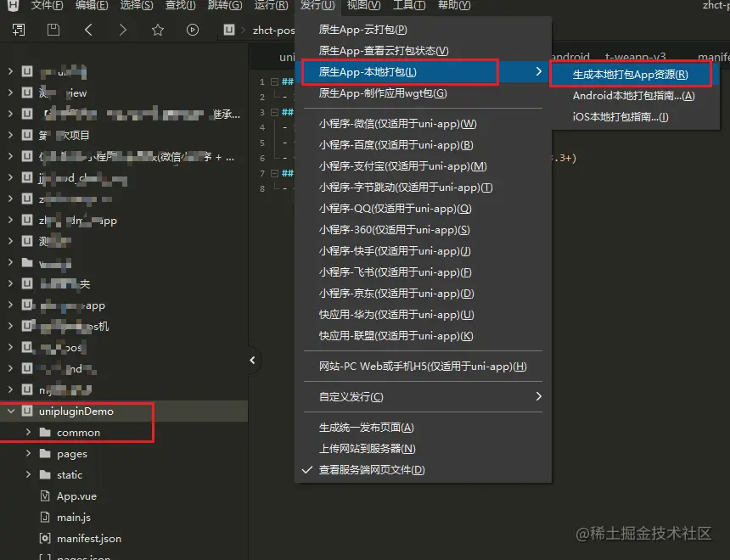Expand the project ending in -app
This screenshot has height=560, width=730.
click(x=10, y=305)
